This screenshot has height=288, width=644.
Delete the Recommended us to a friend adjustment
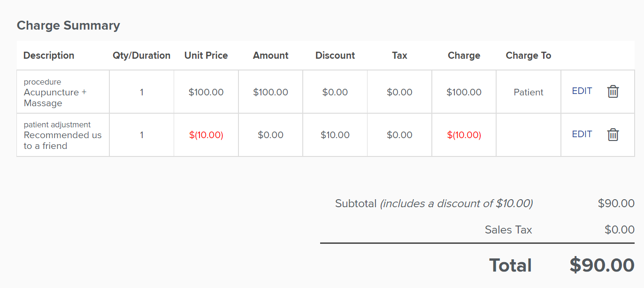[x=613, y=135]
